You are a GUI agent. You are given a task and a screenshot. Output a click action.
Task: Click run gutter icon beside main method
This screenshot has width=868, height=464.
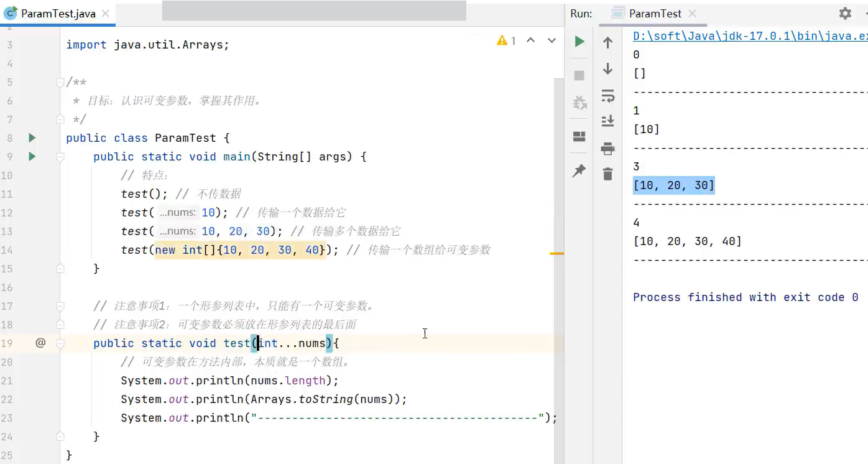click(32, 157)
